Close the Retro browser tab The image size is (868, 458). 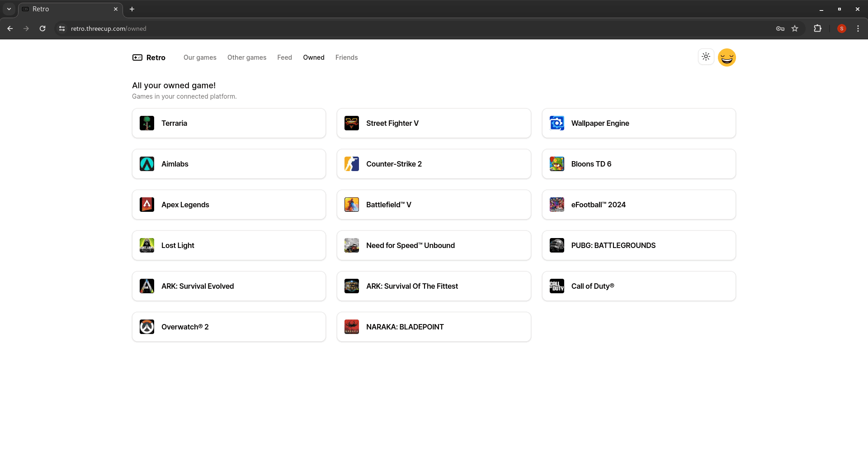click(x=116, y=9)
